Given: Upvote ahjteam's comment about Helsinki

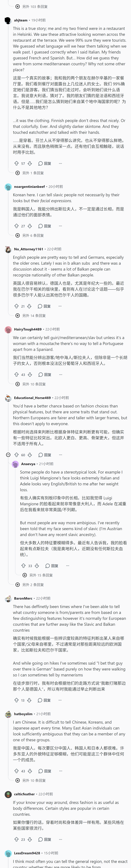Looking at the screenshot, I should [16, 163].
